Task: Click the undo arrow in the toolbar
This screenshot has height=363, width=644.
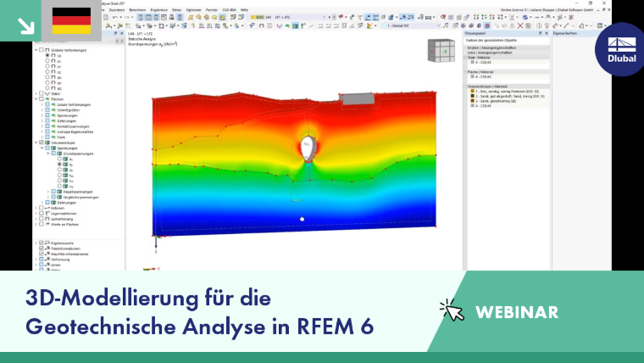Action: point(115,17)
